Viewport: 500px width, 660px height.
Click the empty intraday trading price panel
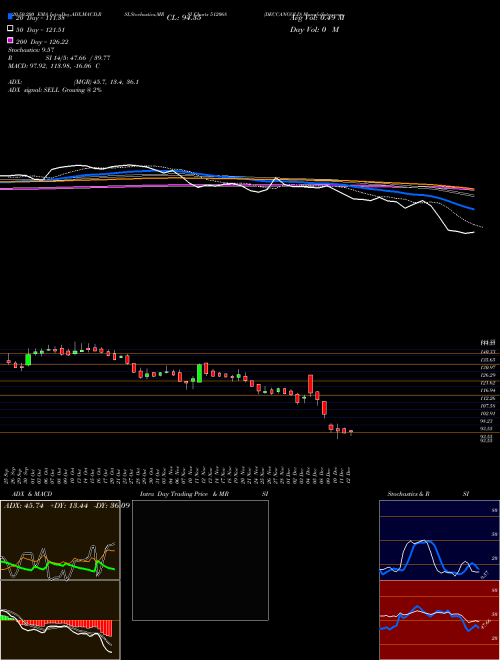[x=200, y=560]
